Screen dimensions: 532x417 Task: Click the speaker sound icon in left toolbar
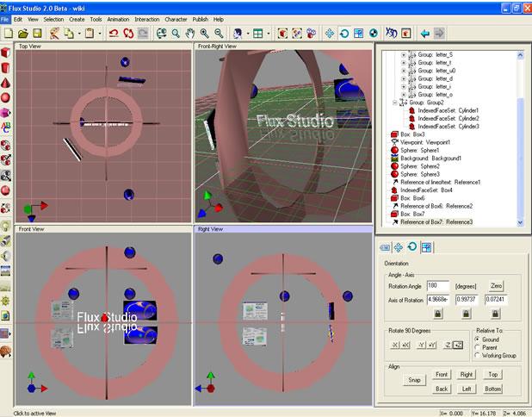pyautogui.click(x=5, y=256)
